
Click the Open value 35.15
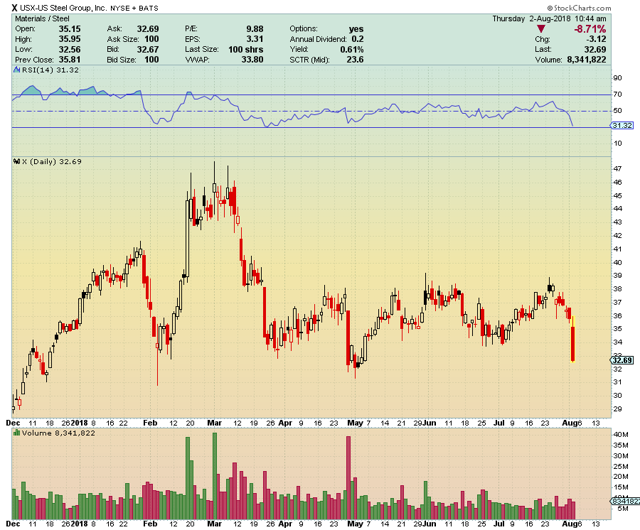pyautogui.click(x=69, y=29)
